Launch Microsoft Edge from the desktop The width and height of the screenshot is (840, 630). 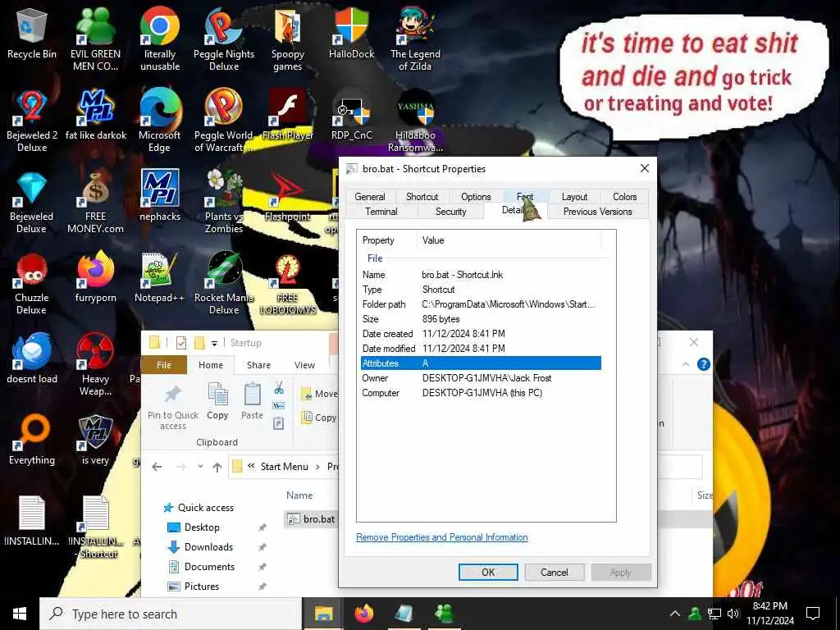(160, 121)
